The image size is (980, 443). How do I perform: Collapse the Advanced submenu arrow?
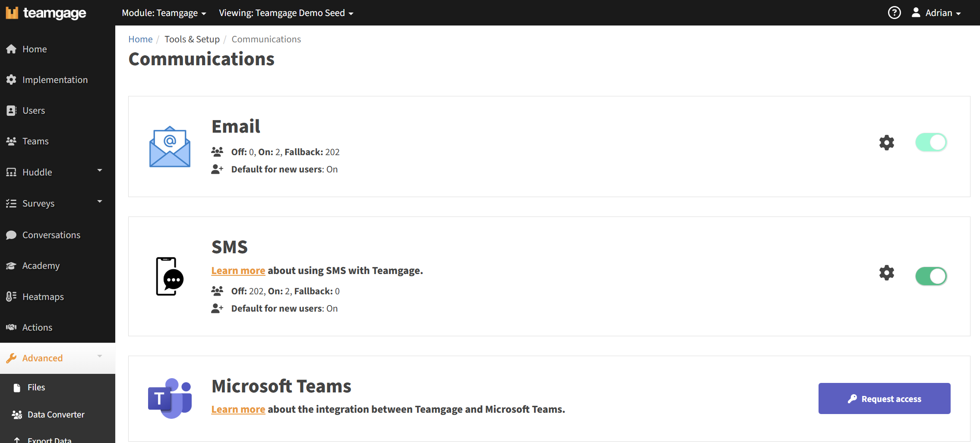(100, 356)
